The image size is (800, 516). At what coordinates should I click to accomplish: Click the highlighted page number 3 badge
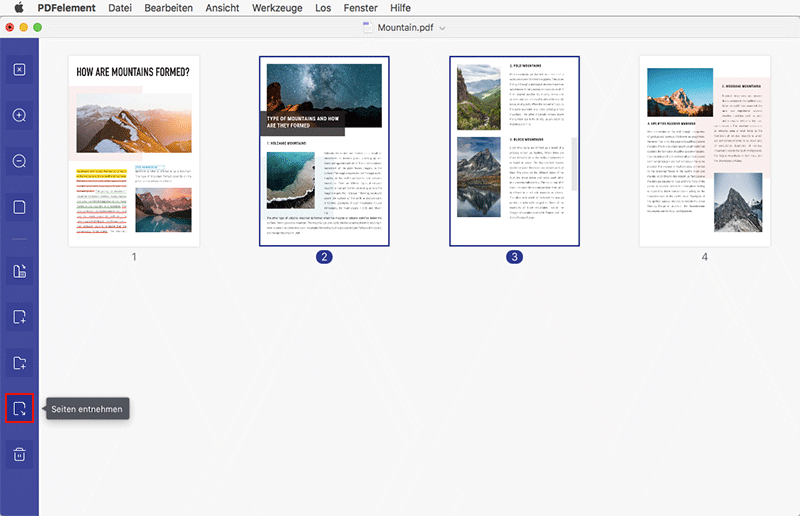(x=514, y=257)
